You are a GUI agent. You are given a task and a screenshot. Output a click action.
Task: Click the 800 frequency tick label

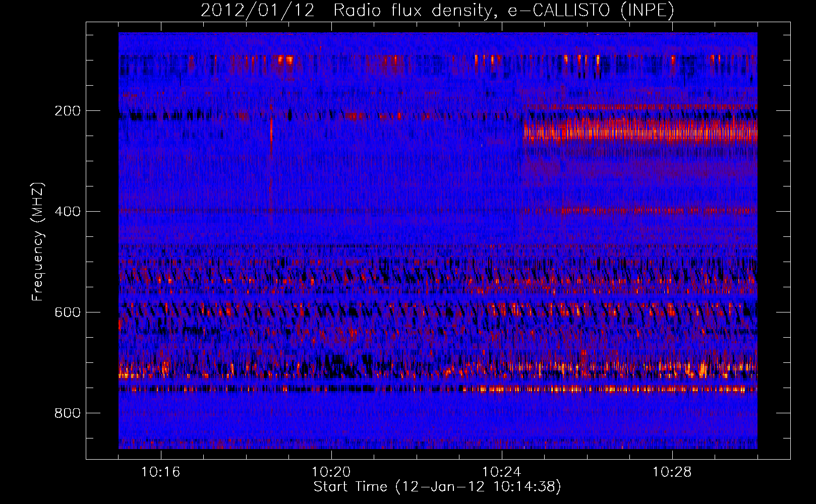click(x=67, y=413)
